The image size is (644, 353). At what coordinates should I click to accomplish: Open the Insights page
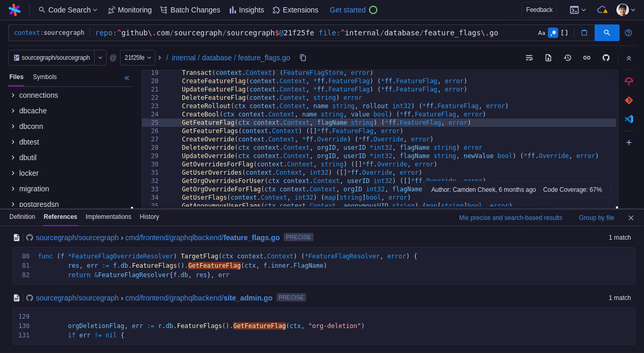246,10
